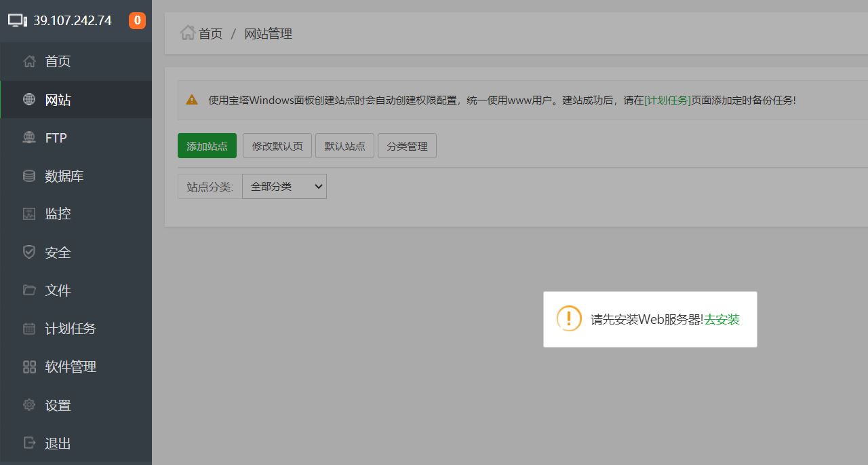This screenshot has width=868, height=465.
Task: Open the 监控 sidebar menu
Action: [76, 214]
